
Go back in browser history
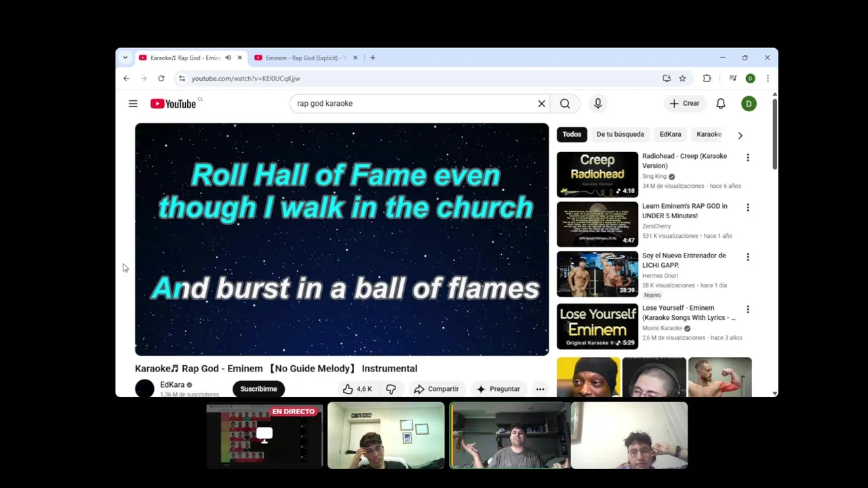click(x=126, y=79)
